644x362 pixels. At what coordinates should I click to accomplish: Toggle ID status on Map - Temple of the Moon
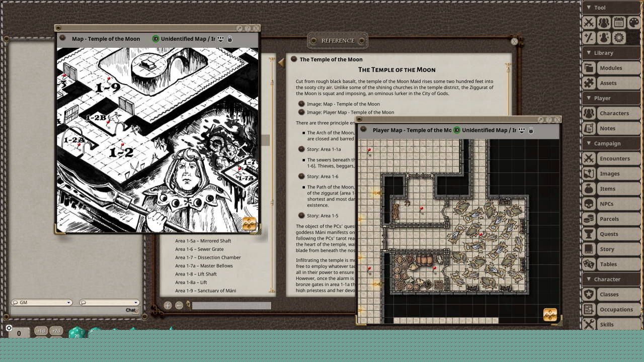point(156,39)
